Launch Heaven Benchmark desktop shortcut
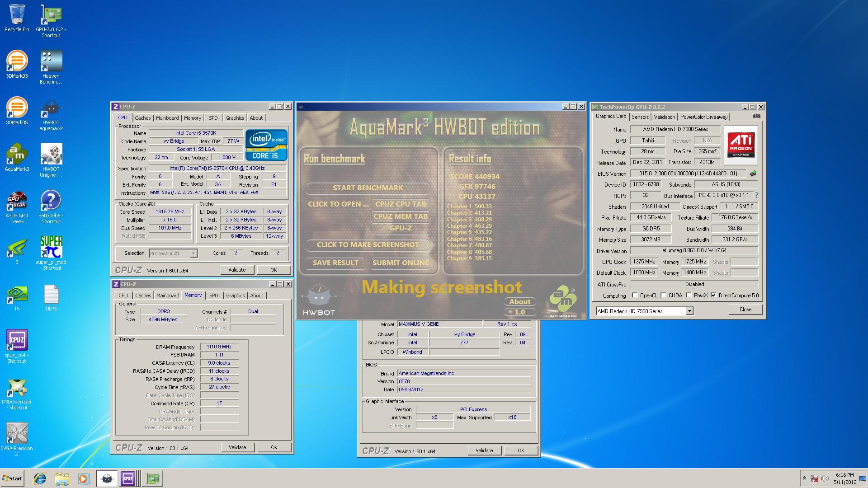Viewport: 868px width, 488px height. coord(51,67)
